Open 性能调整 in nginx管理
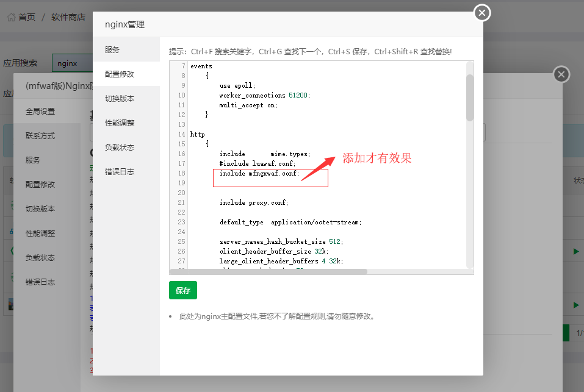This screenshot has width=584, height=392. pos(126,123)
